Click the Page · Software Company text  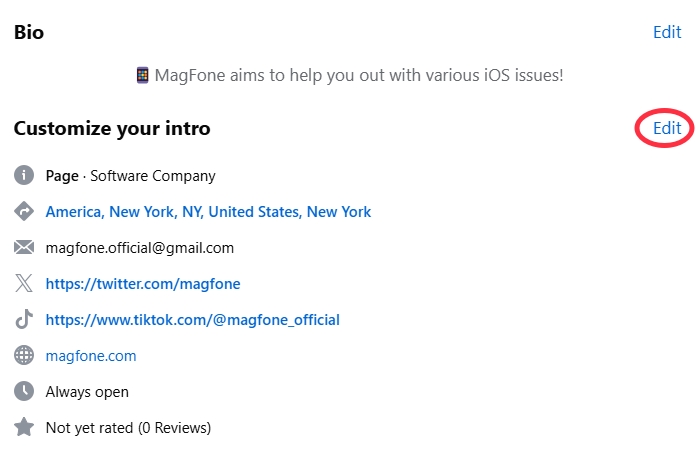point(130,176)
